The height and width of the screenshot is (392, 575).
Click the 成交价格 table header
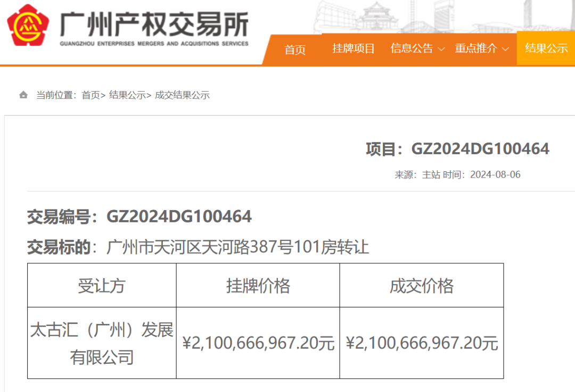pos(421,286)
